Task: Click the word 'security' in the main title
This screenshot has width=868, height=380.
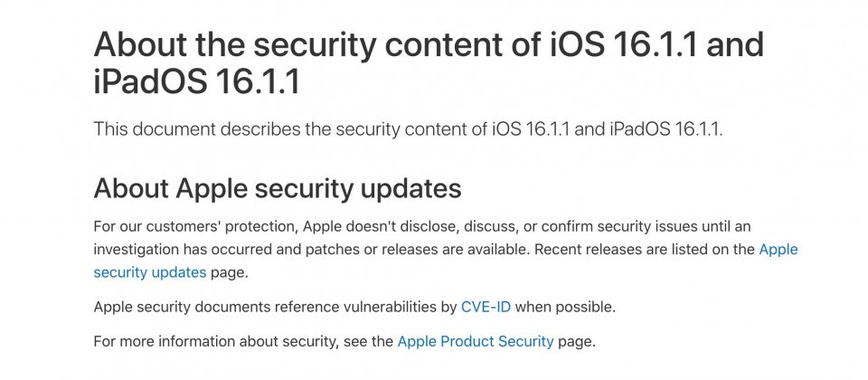Action: (315, 44)
